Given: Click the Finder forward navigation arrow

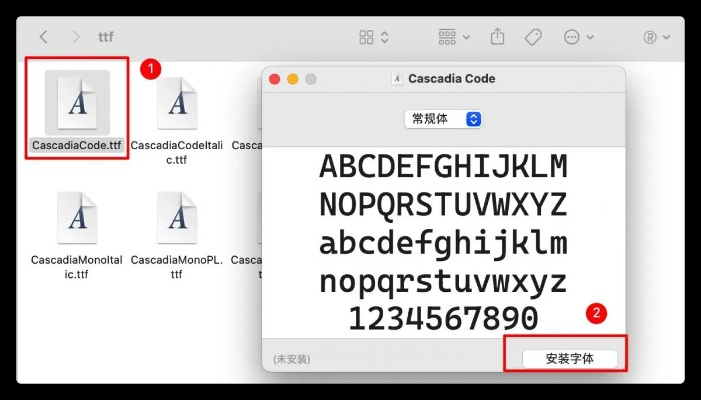Looking at the screenshot, I should click(x=75, y=37).
